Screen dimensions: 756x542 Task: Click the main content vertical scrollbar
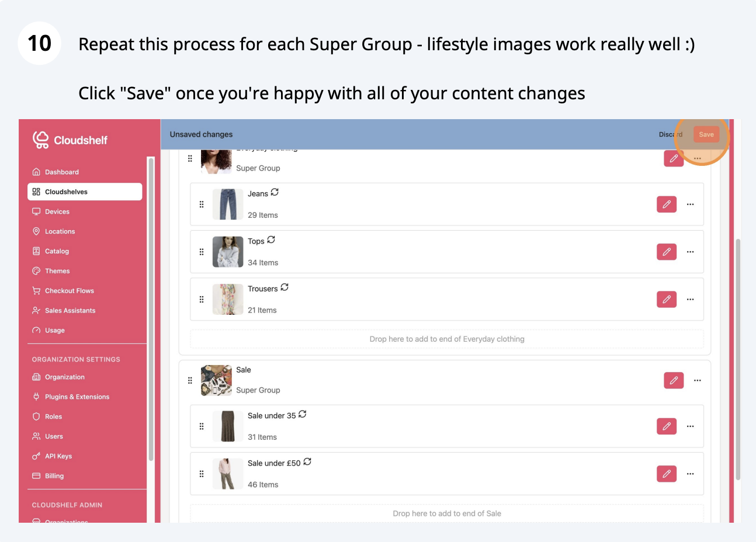[x=738, y=359]
